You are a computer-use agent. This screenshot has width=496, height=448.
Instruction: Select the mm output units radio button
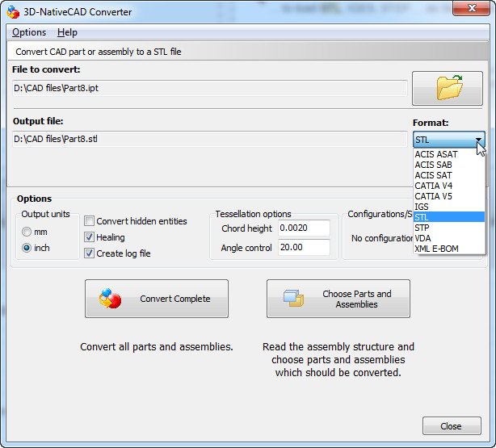[27, 232]
